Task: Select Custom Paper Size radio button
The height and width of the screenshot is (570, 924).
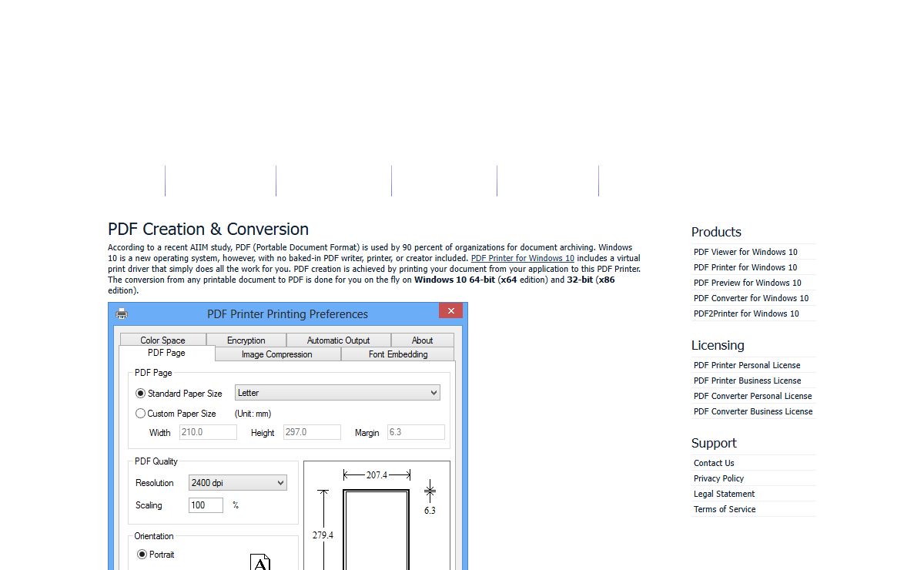Action: pyautogui.click(x=140, y=414)
